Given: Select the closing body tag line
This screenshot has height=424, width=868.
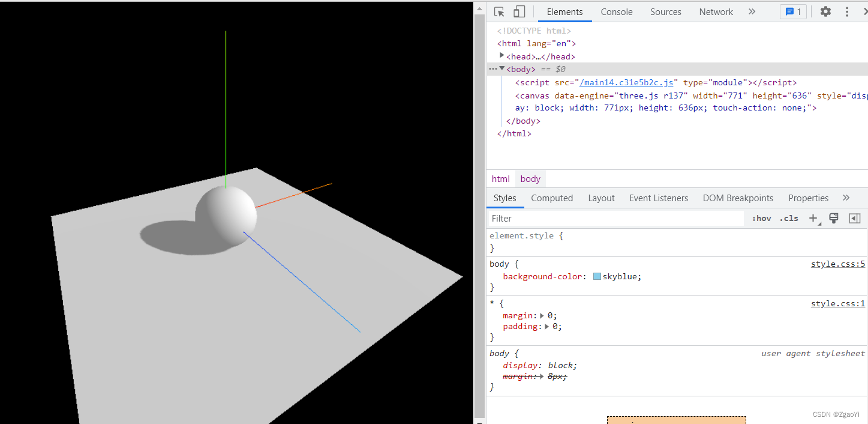Looking at the screenshot, I should click(523, 121).
